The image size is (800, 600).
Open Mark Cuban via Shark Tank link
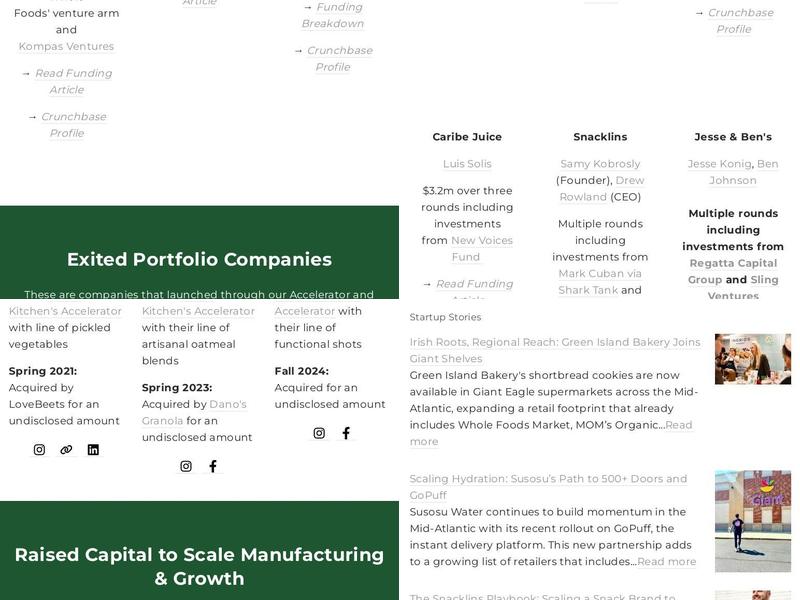point(600,282)
